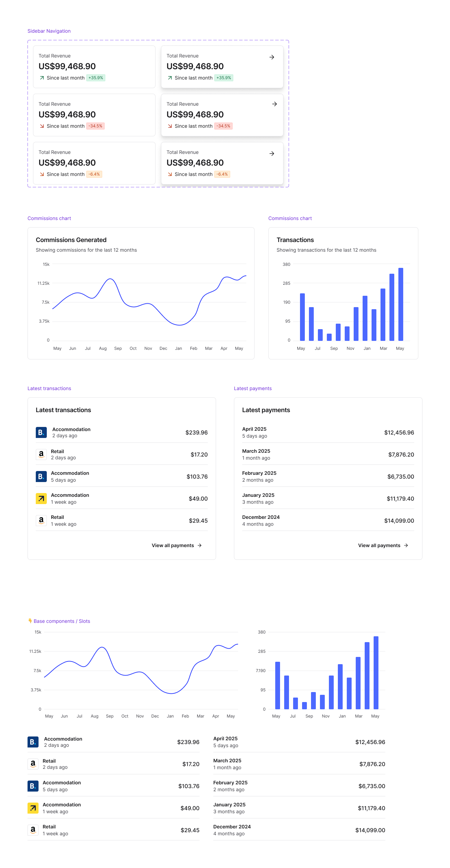This screenshot has height=868, width=450.
Task: Click tallest bar in the Transactions chart card
Action: click(400, 304)
